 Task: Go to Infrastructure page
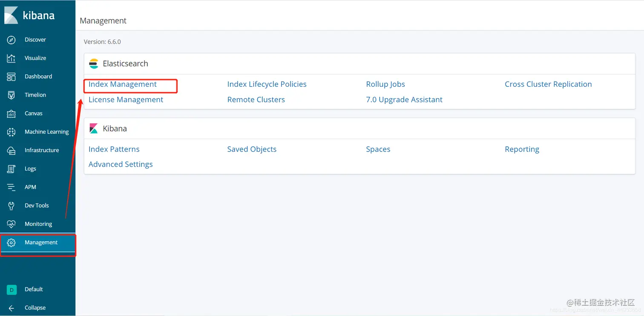pyautogui.click(x=42, y=150)
